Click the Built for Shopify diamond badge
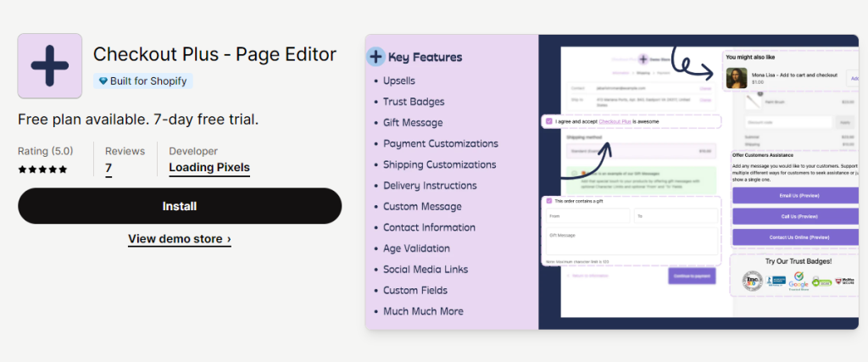868x362 pixels. (x=142, y=81)
